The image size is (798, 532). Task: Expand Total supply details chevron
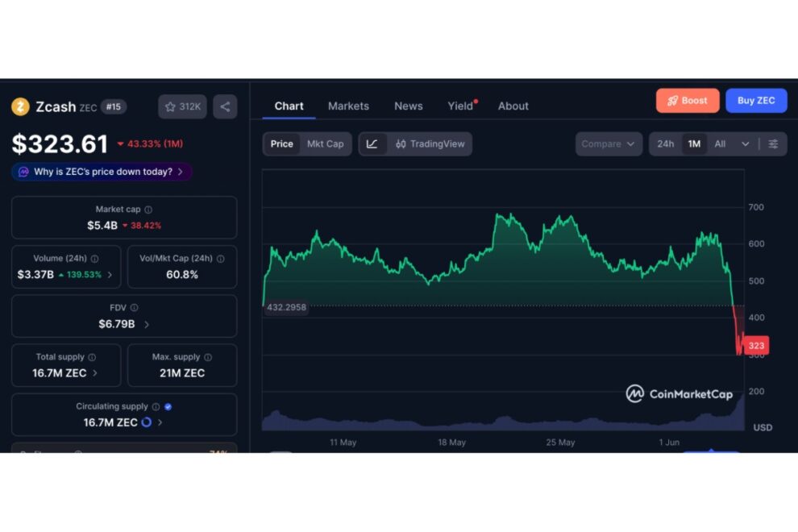coord(95,373)
